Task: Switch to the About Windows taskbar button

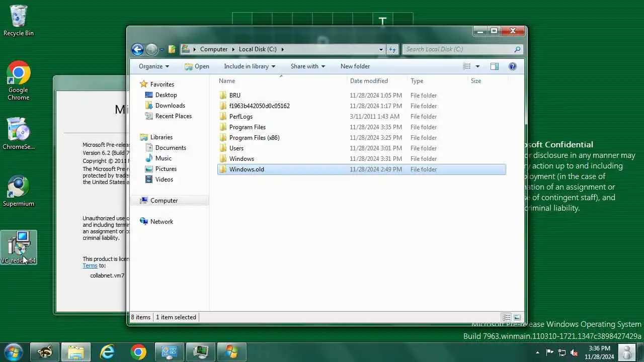Action: [x=232, y=352]
